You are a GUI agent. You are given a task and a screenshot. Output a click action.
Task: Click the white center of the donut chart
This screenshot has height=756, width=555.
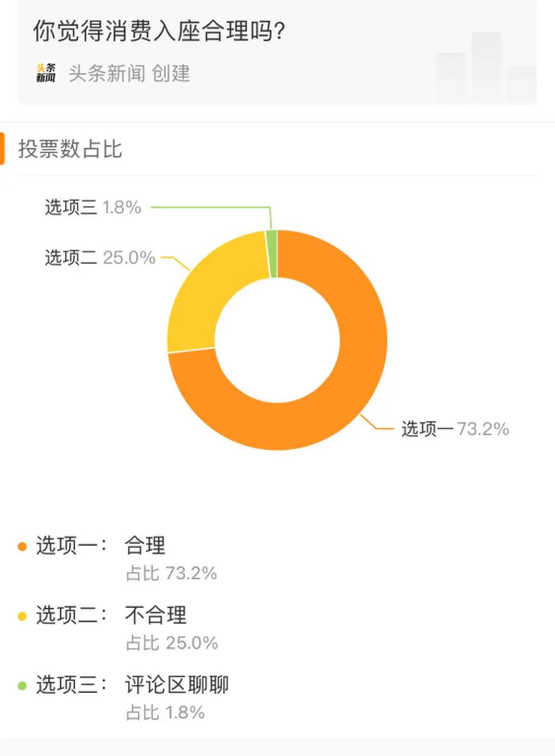(277, 340)
